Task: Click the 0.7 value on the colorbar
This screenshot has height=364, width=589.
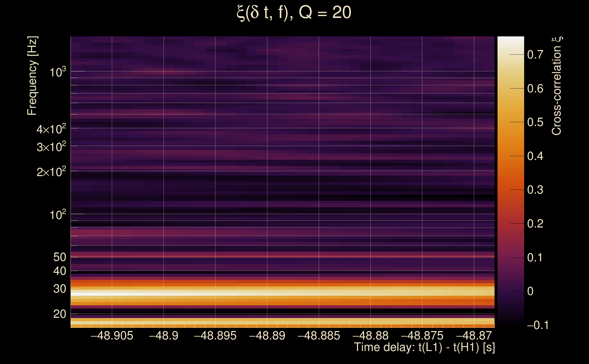Action: 535,55
